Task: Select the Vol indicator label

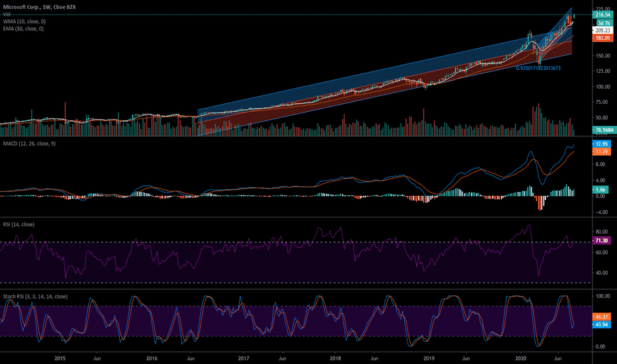Action: pyautogui.click(x=7, y=14)
